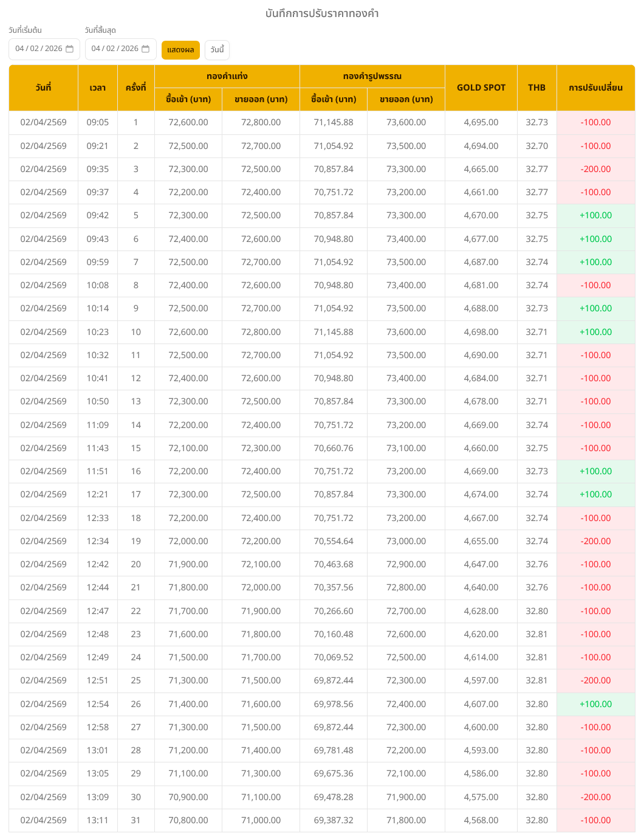Viewport: 644px width, 836px height.
Task: Select the ครั้งที่ column header
Action: (x=135, y=88)
